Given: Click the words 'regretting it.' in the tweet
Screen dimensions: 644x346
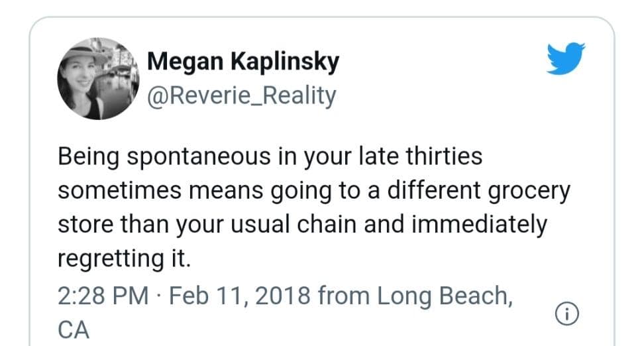Looking at the screenshot, I should tap(124, 259).
